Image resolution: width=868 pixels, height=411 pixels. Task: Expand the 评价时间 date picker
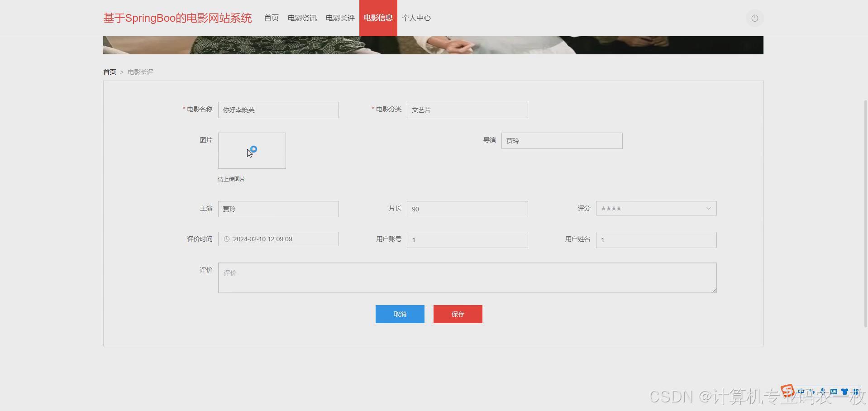coord(278,239)
